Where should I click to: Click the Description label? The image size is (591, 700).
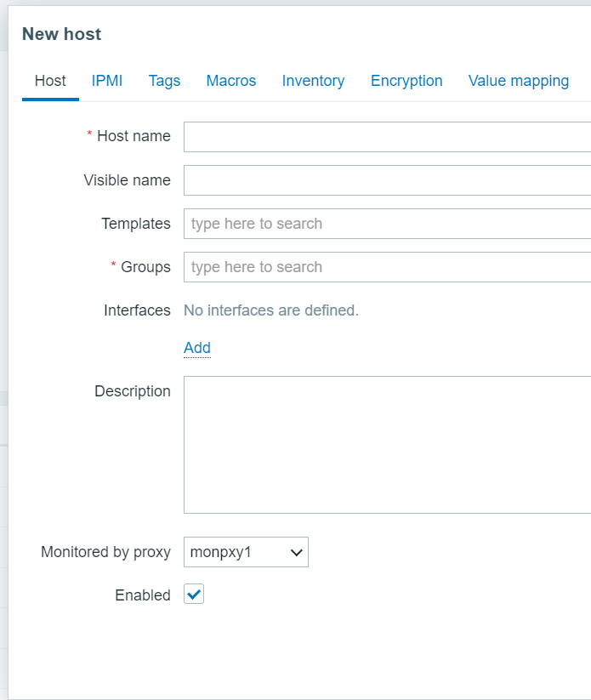(133, 391)
